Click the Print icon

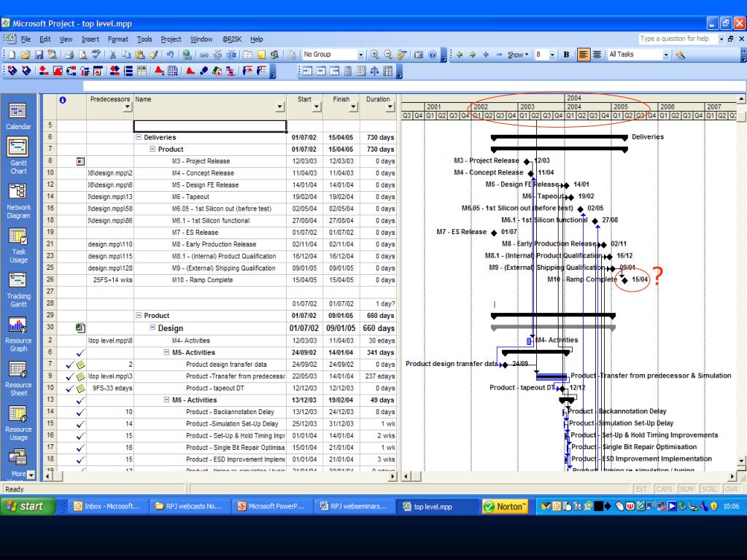[69, 55]
